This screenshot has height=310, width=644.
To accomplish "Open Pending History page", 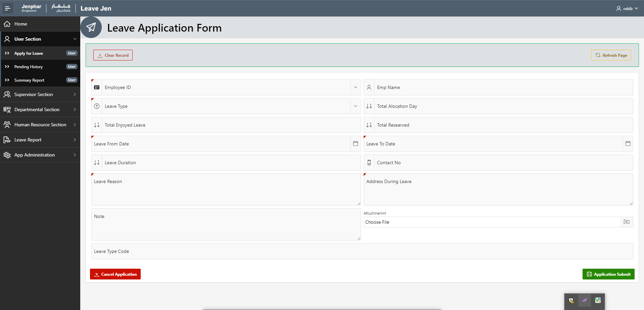I will click(40, 67).
